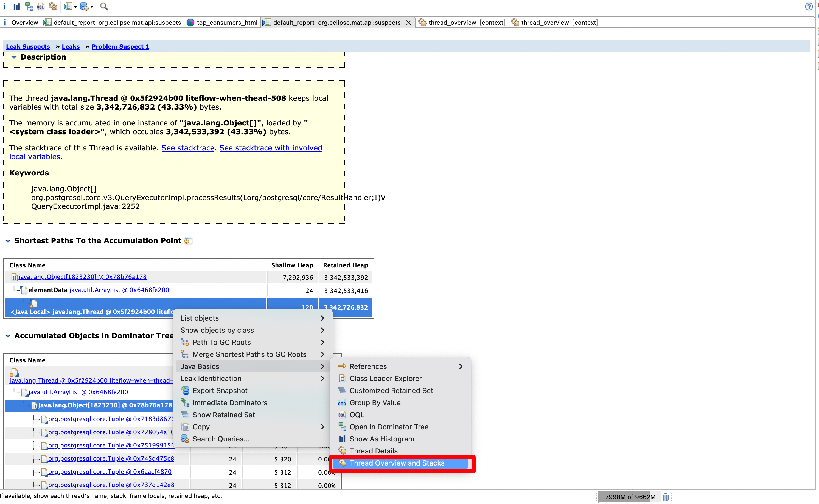
Task: Open the Overview info toolbar icon
Action: (x=4, y=6)
